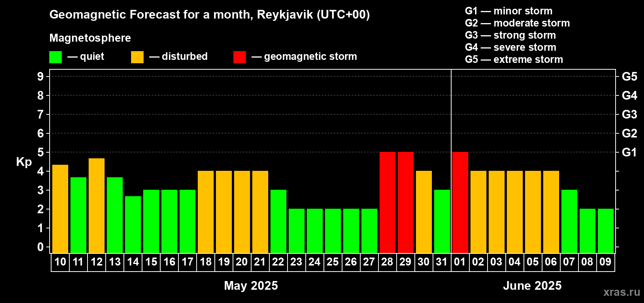This screenshot has height=303, width=644.
Task: Click date label 03 on axis
Action: point(496,262)
